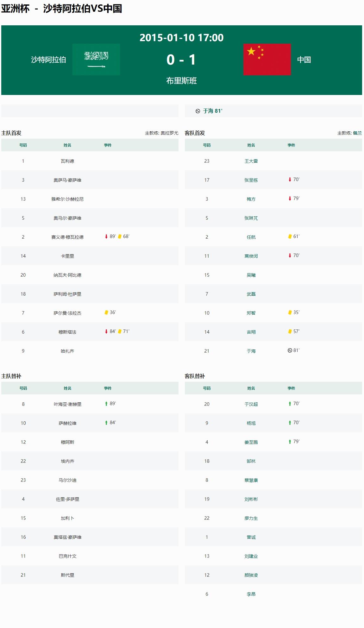Click the red substitution-off arrow for 张呈栋
The width and height of the screenshot is (364, 628).
[x=290, y=180]
